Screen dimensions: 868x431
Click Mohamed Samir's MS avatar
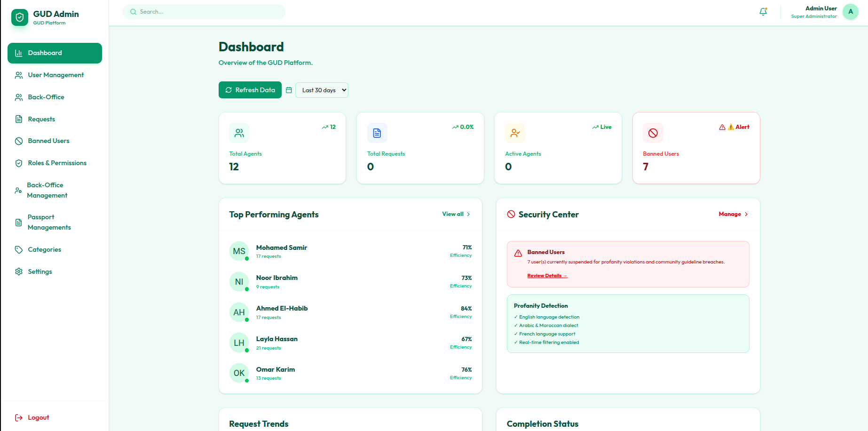point(239,251)
